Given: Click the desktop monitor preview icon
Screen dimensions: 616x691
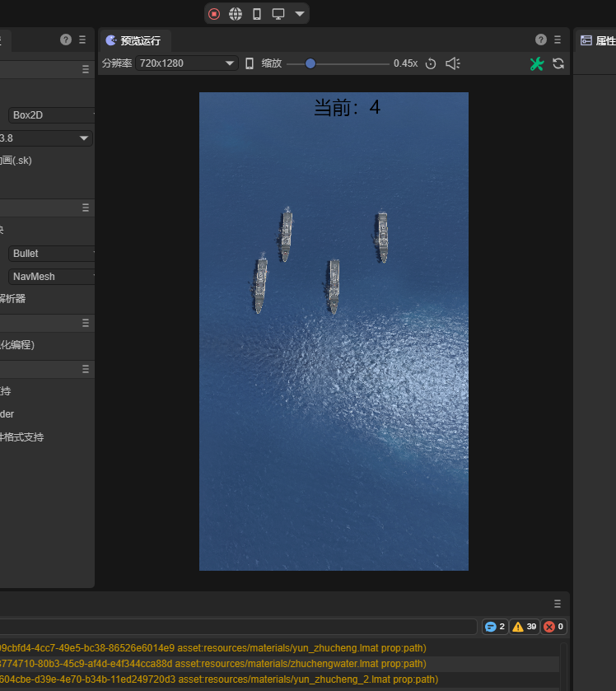Looking at the screenshot, I should pyautogui.click(x=278, y=14).
